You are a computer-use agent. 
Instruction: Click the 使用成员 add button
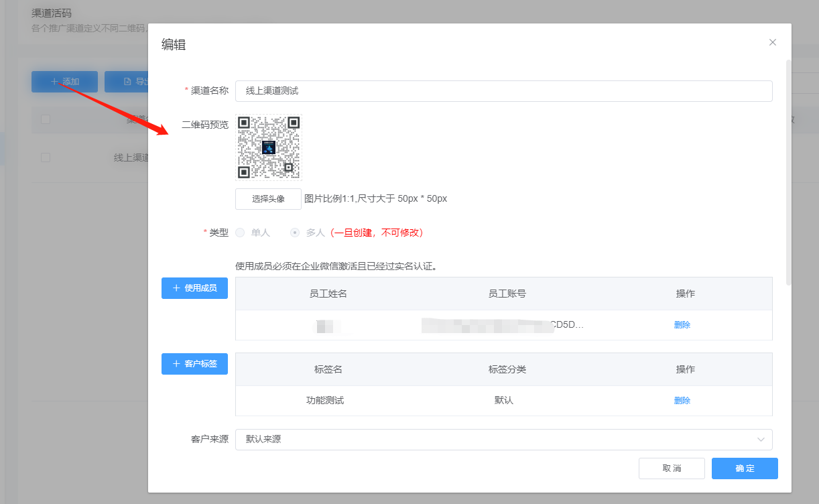pos(194,288)
